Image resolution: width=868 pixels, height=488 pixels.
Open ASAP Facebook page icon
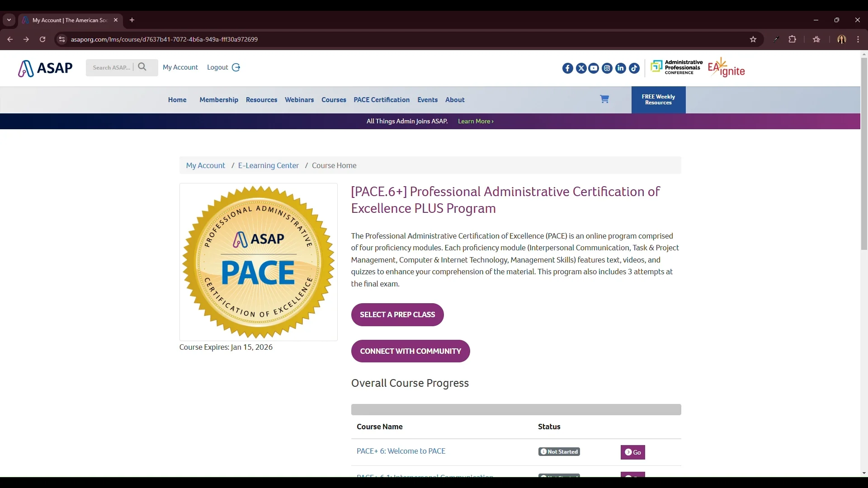pyautogui.click(x=568, y=68)
